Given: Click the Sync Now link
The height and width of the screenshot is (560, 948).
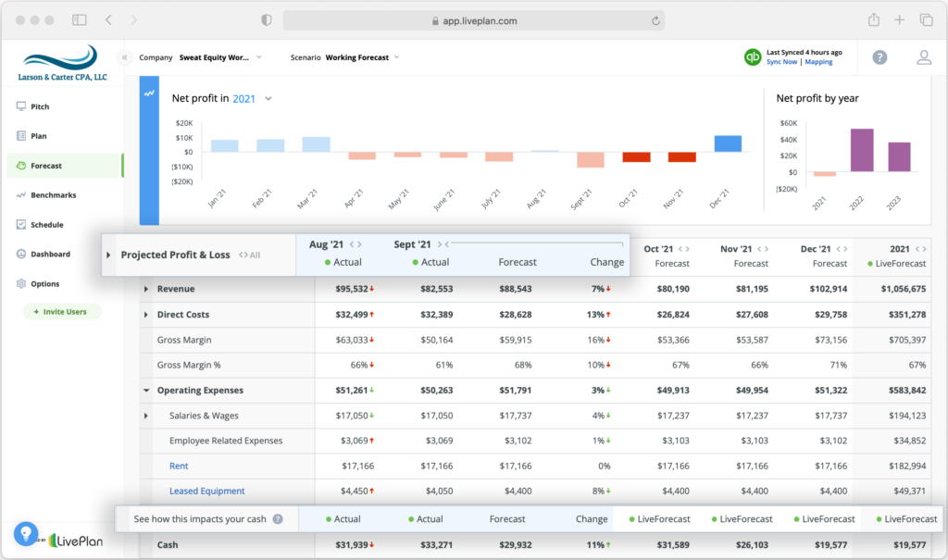Looking at the screenshot, I should (x=780, y=62).
